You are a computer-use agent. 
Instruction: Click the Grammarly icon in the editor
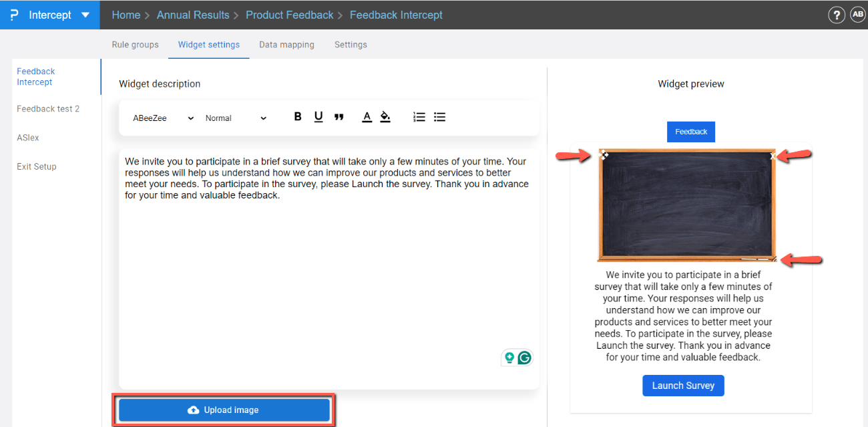click(525, 358)
